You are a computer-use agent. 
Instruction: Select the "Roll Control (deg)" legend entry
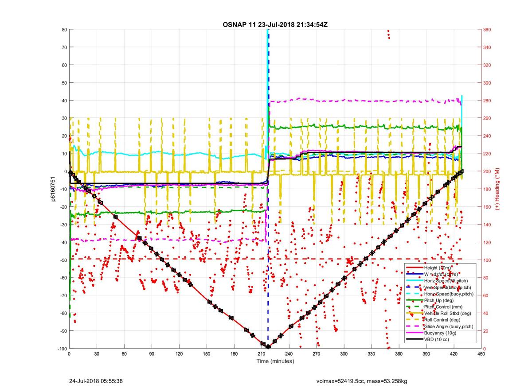442,319
